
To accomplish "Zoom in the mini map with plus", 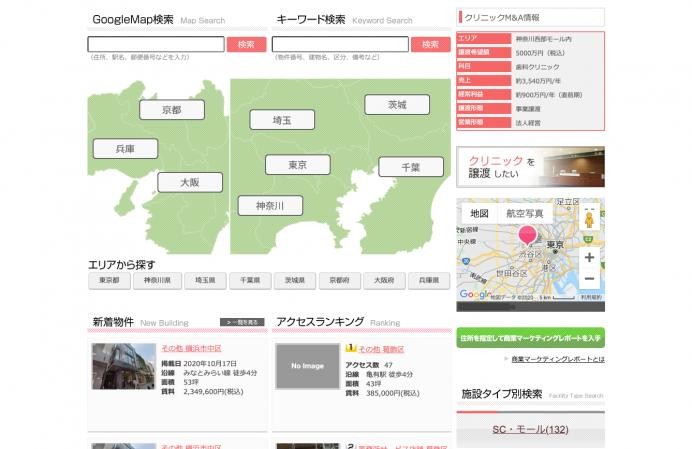I will [589, 257].
